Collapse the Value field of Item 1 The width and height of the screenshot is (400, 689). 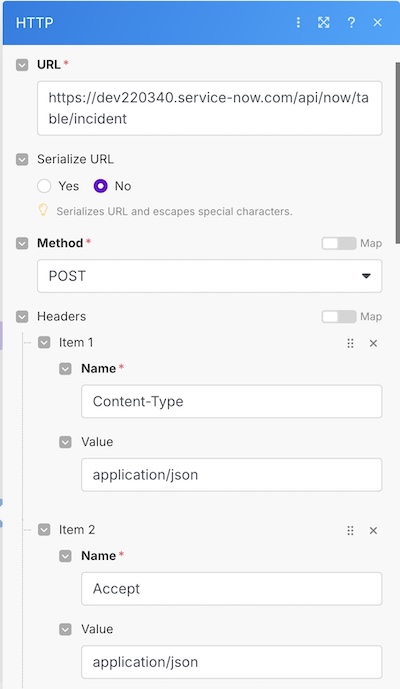coord(65,442)
